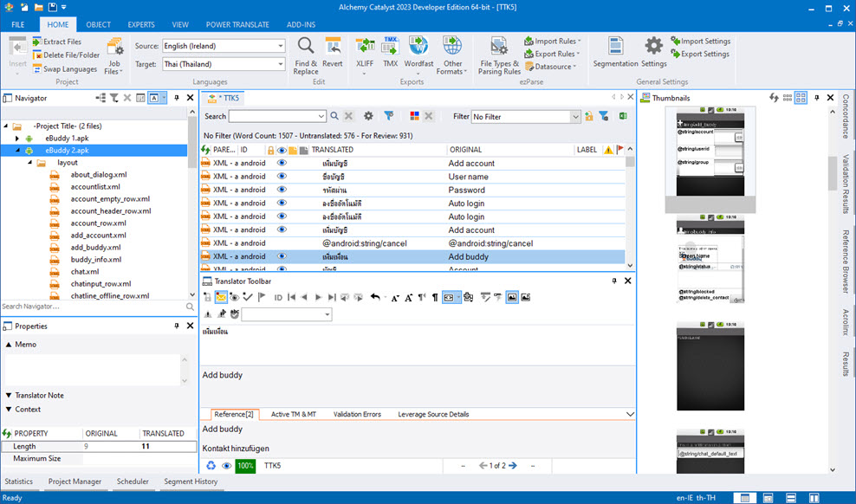The height and width of the screenshot is (504, 856).
Task: Open the FILE menu
Action: pos(18,24)
